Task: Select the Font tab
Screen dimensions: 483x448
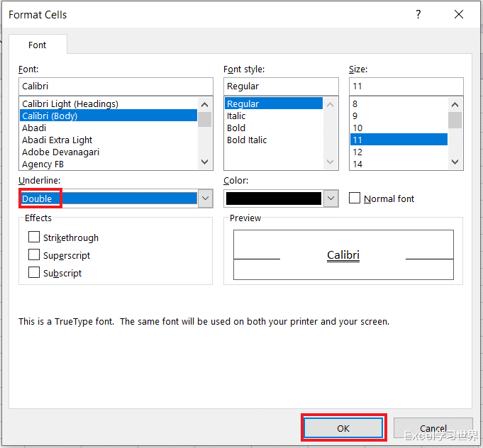Action: tap(38, 45)
